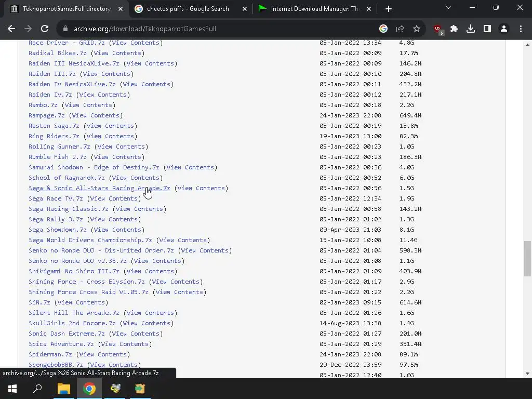Open Silent Hill The Arcade.7z link
Screen dimensions: 532x399
point(74,313)
